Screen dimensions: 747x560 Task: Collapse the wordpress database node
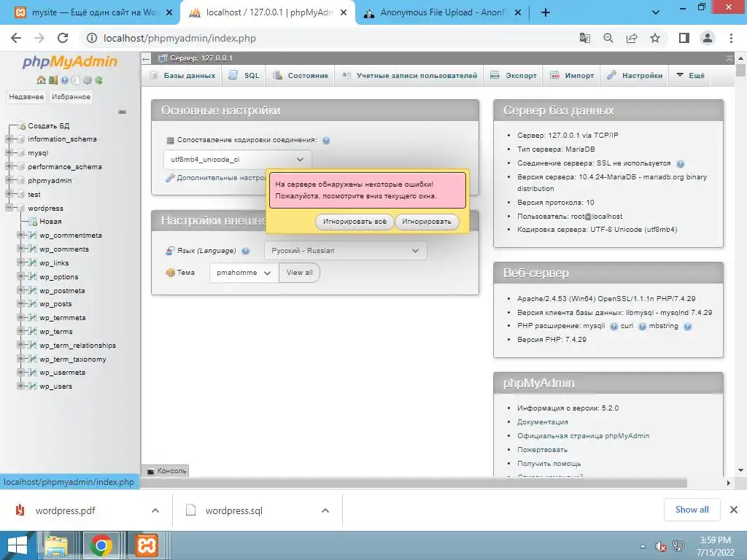[9, 208]
